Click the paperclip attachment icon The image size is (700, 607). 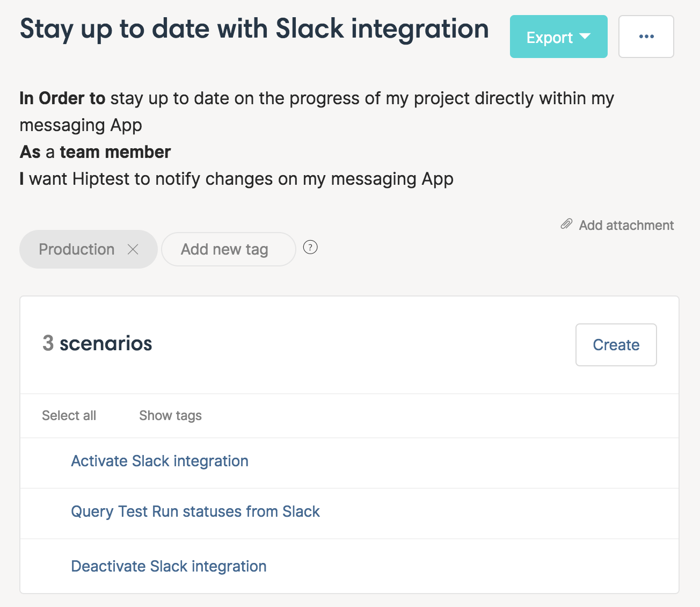(x=566, y=224)
